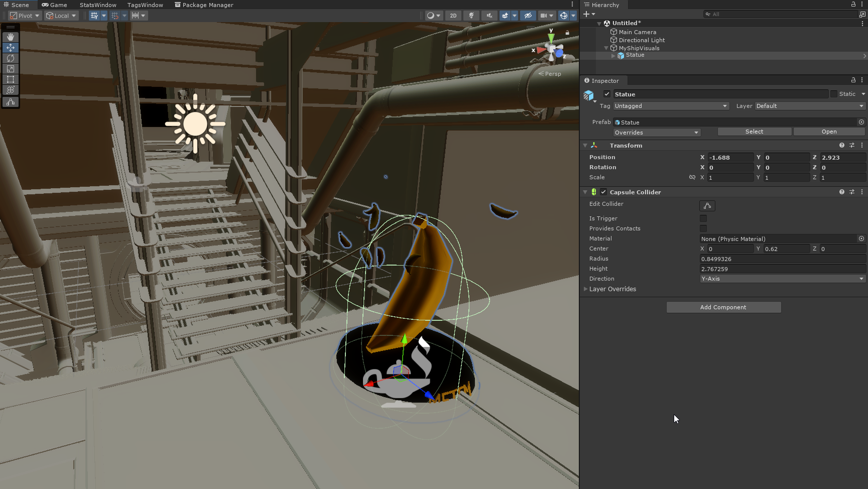Click the Add Component button
This screenshot has height=489, width=868.
click(723, 307)
